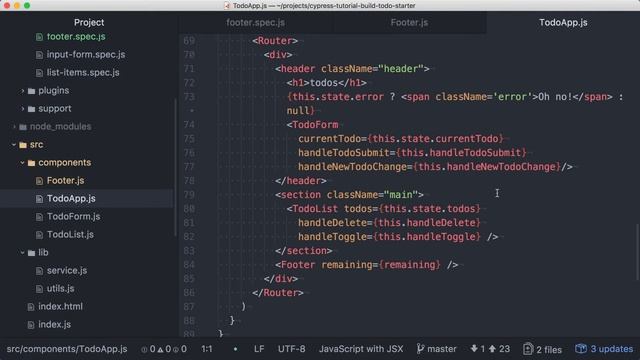Open utils.js in the lib folder
640x360 pixels.
60,288
